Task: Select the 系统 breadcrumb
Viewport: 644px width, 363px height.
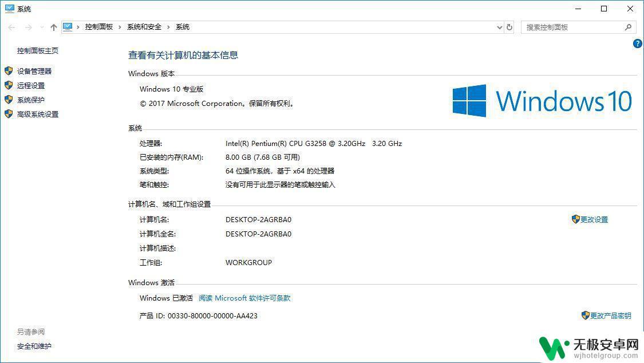Action: [183, 27]
